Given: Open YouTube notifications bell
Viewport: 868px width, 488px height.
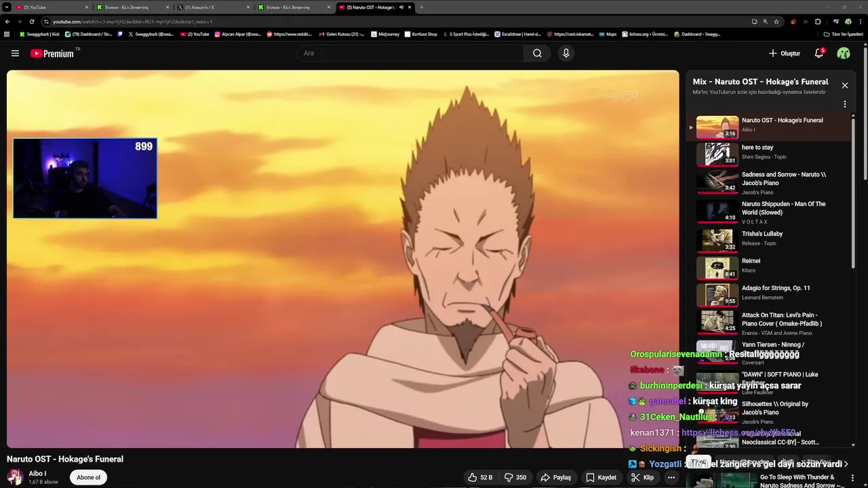Looking at the screenshot, I should tap(819, 53).
